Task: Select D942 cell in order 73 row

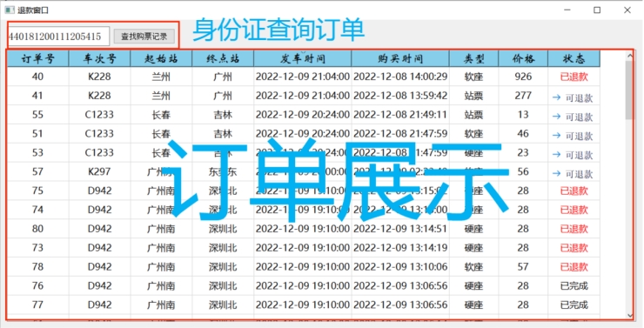Action: pyautogui.click(x=99, y=248)
